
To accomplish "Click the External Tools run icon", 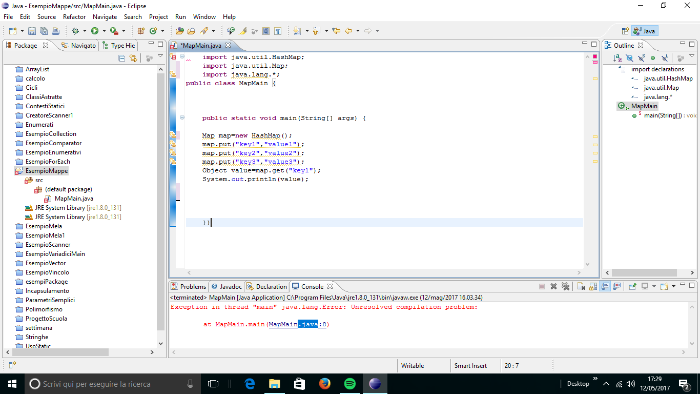I will 114,31.
